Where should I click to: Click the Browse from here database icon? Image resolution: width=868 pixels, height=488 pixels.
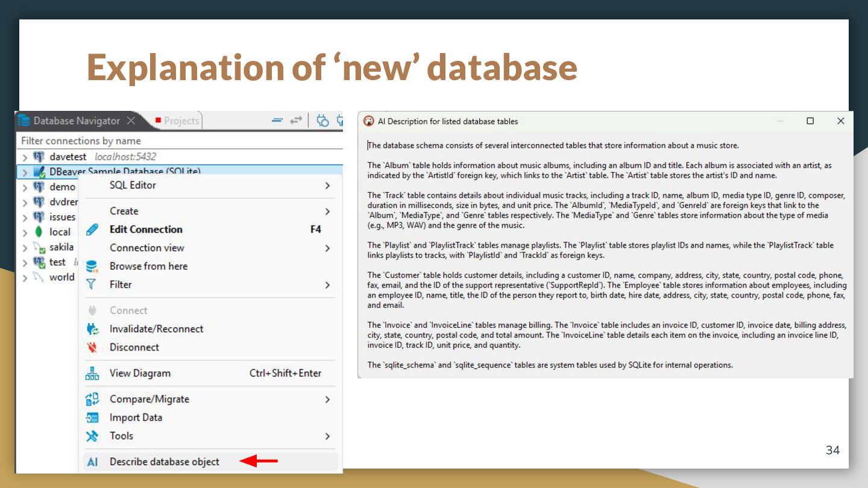point(92,266)
